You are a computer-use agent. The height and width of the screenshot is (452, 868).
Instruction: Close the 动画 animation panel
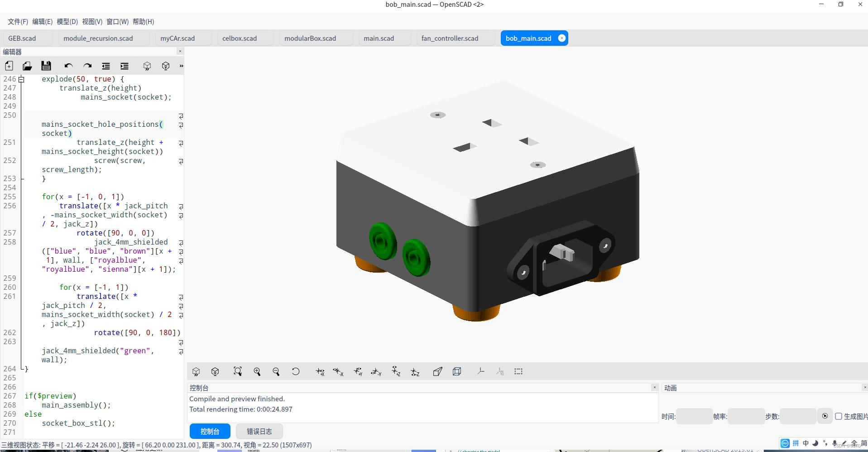(x=865, y=387)
